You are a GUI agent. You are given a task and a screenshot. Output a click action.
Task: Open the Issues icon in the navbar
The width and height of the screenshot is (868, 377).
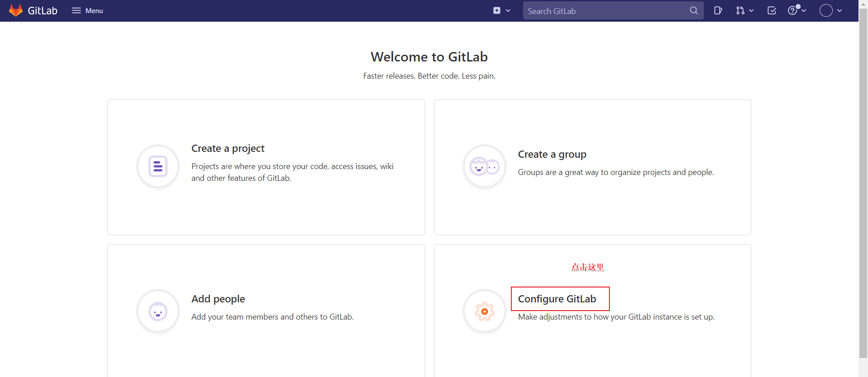717,10
